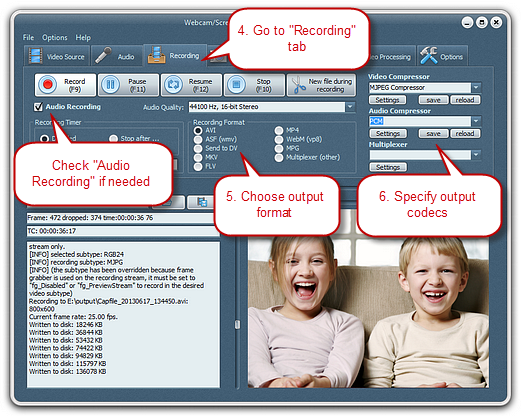Select the 'Send to DV' format option
521x416 pixels.
click(x=198, y=148)
